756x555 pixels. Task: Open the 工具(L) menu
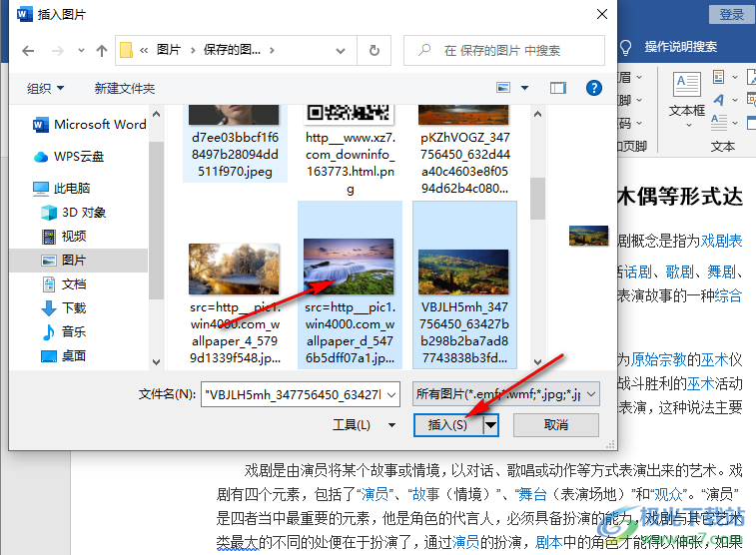tap(364, 425)
